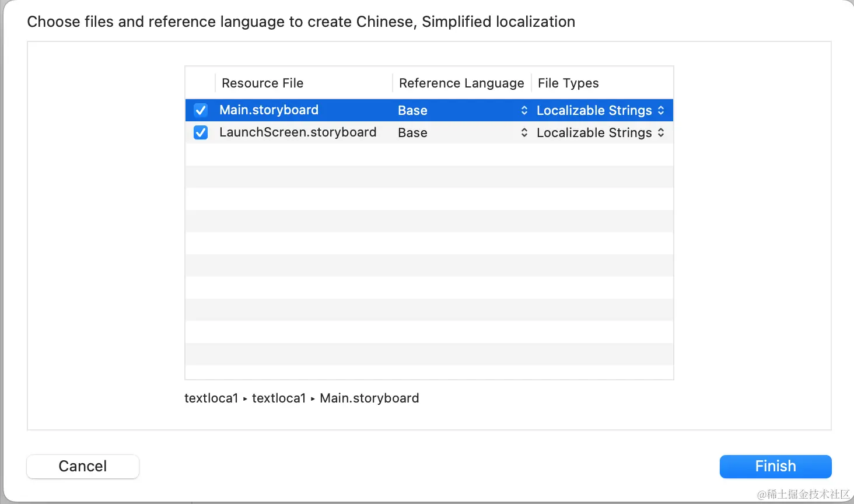
Task: Click Base value in LaunchScreen.storyboard row
Action: click(x=413, y=132)
